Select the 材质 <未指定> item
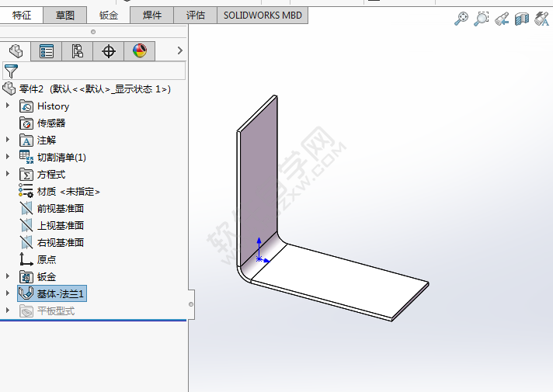This screenshot has width=553, height=392. pos(68,192)
